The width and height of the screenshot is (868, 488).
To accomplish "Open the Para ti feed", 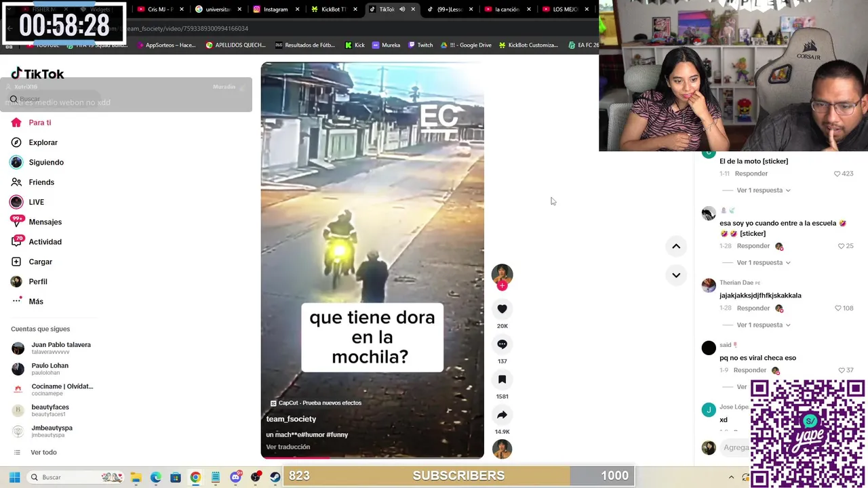I will pos(31,123).
